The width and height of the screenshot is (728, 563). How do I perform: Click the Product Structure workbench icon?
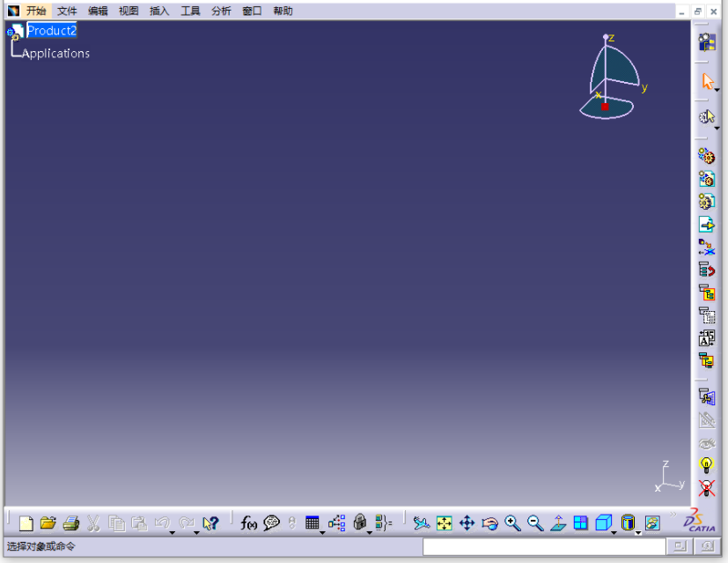[707, 42]
